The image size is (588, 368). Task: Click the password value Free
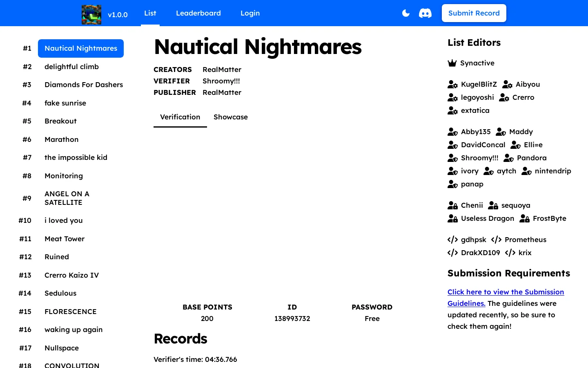(x=372, y=319)
